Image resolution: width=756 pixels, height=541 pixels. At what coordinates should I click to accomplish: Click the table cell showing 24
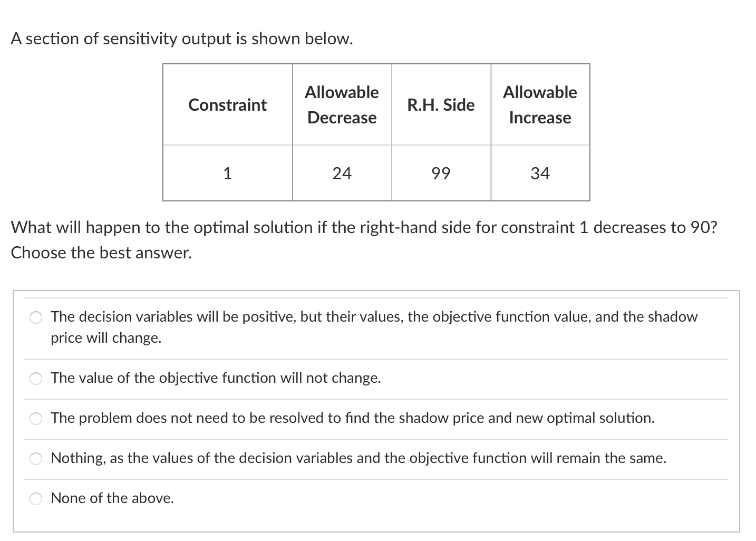point(342,173)
